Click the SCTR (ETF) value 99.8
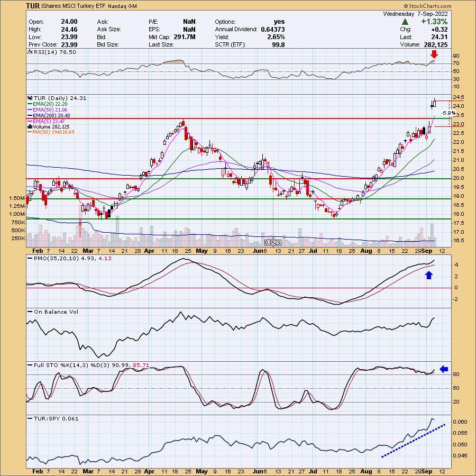 coord(279,44)
